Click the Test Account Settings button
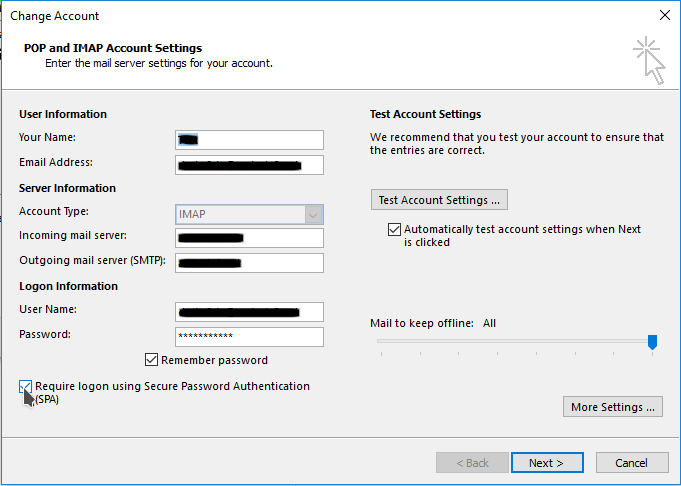681x486 pixels. click(439, 200)
